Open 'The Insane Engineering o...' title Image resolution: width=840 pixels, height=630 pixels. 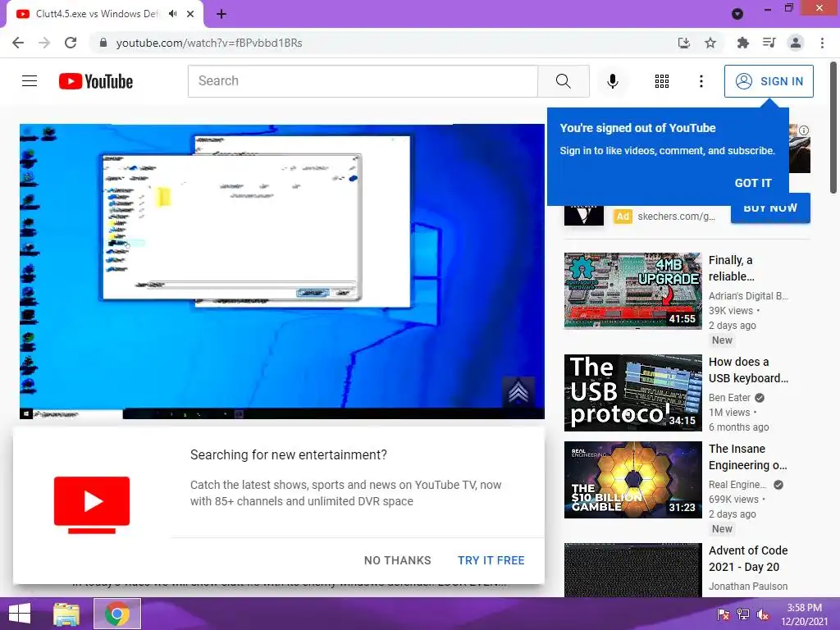748,456
